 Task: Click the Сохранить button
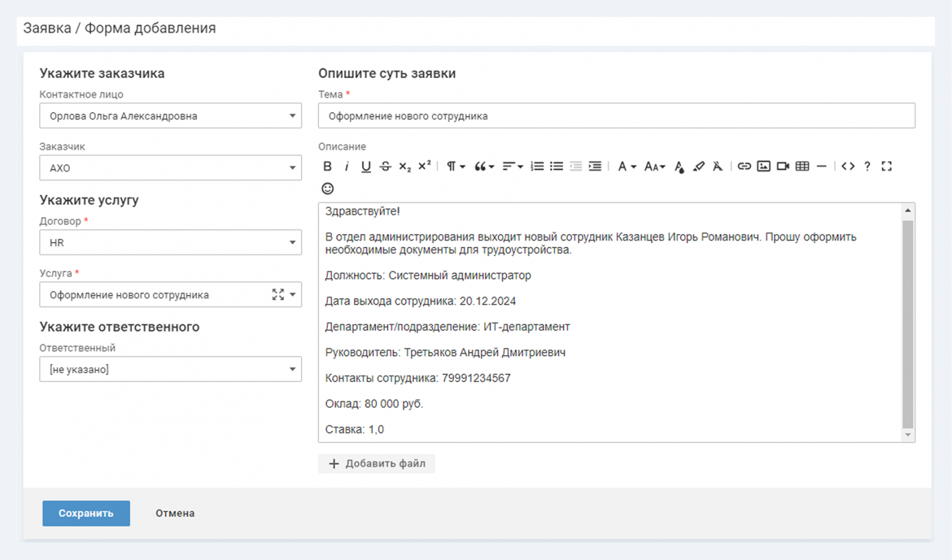pyautogui.click(x=86, y=513)
